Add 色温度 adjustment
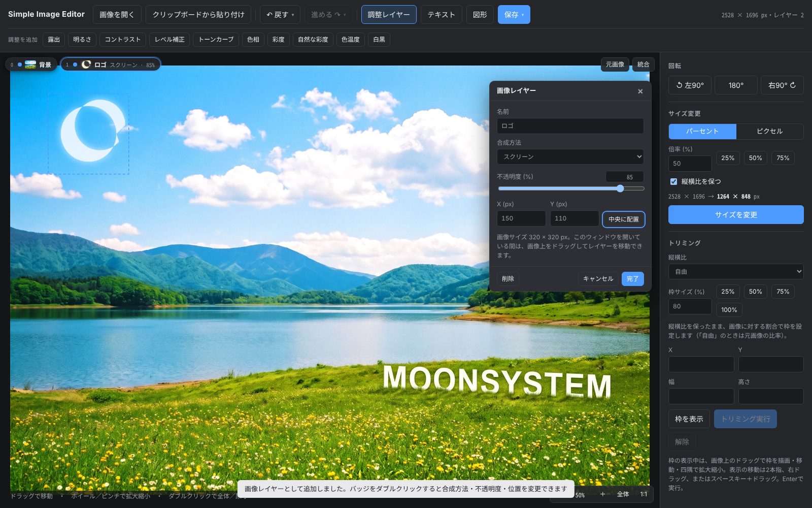This screenshot has width=812, height=508. (x=351, y=40)
